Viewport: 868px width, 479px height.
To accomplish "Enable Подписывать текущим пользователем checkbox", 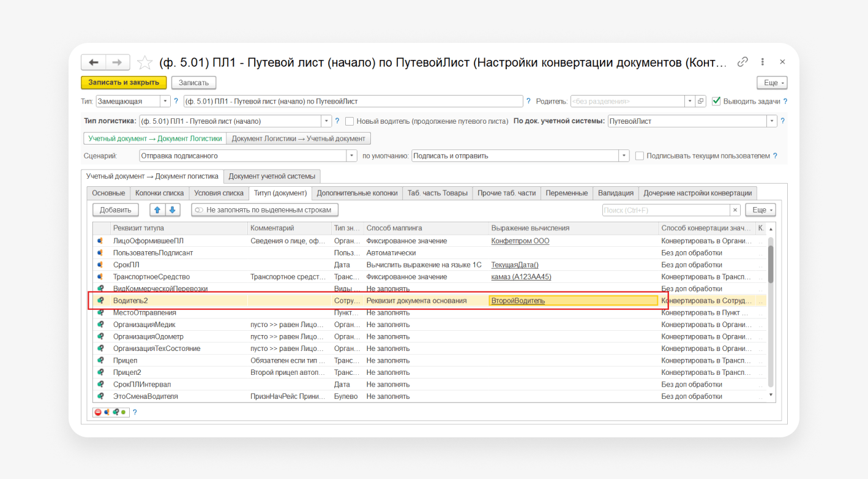I will tap(640, 156).
